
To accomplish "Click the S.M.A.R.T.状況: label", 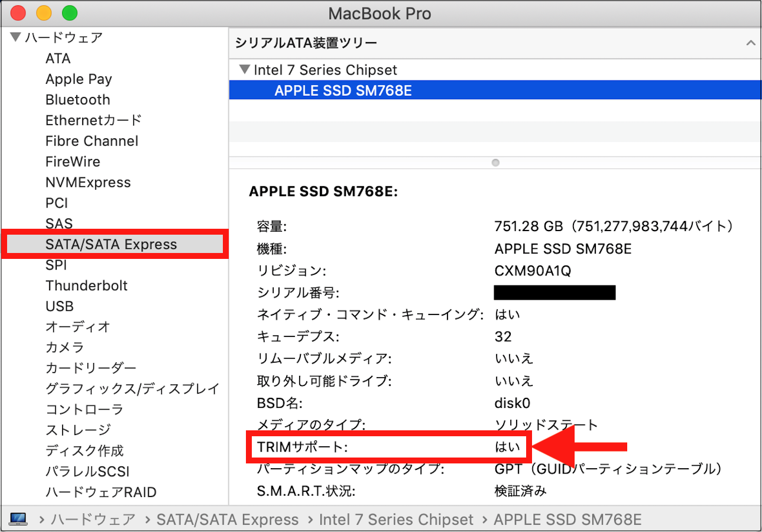I will point(306,491).
